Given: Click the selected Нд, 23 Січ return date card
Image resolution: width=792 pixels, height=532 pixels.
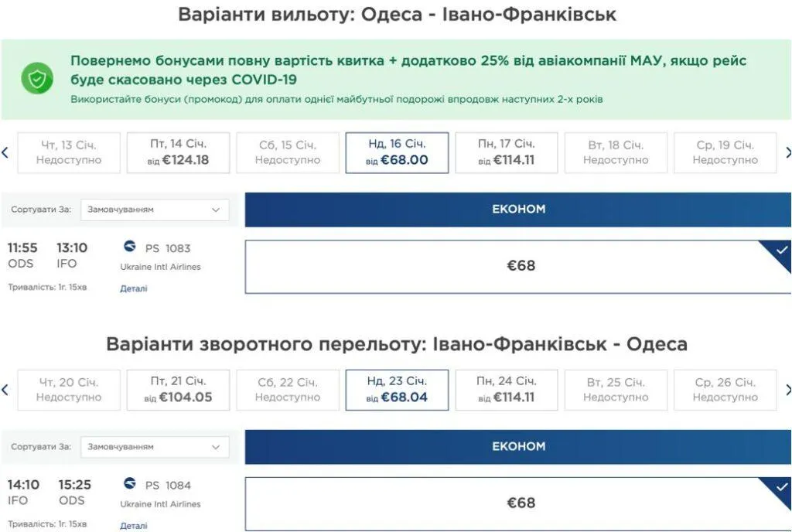Looking at the screenshot, I should 398,390.
